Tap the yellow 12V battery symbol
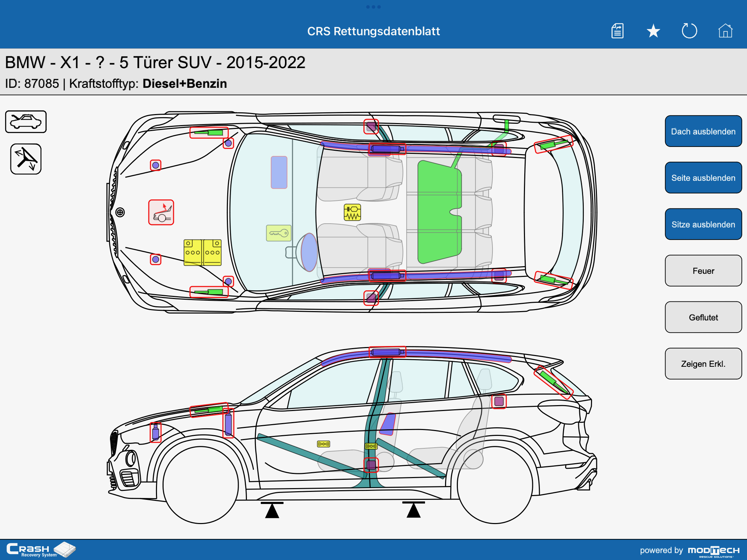The image size is (747, 560). (x=203, y=252)
